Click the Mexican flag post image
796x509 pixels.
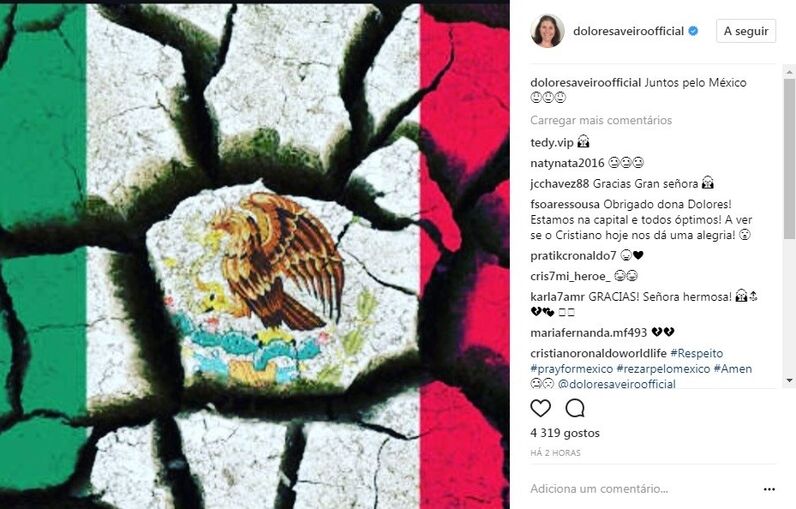[x=255, y=256]
